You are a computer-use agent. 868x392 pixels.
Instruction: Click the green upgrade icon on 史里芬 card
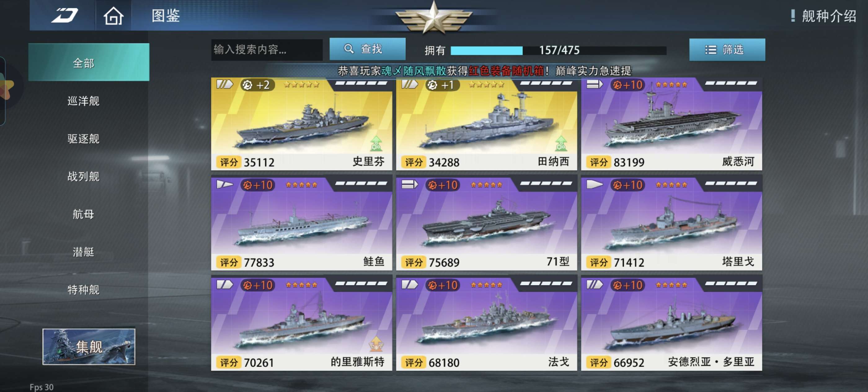point(376,143)
